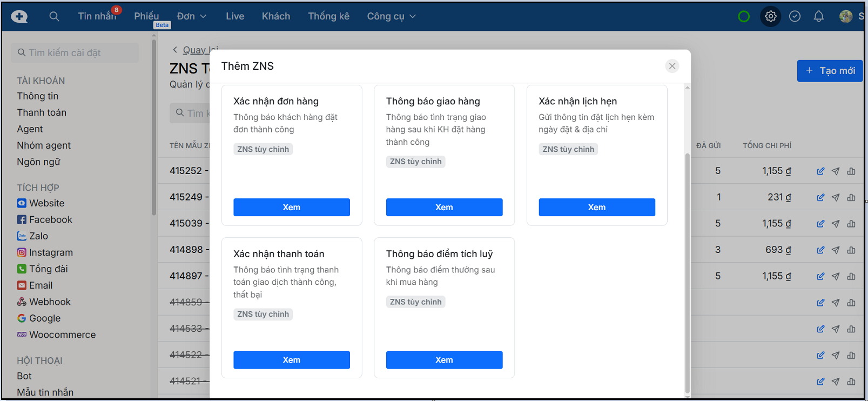868x401 pixels.
Task: Click send icon in the 231 đ row
Action: tap(836, 198)
